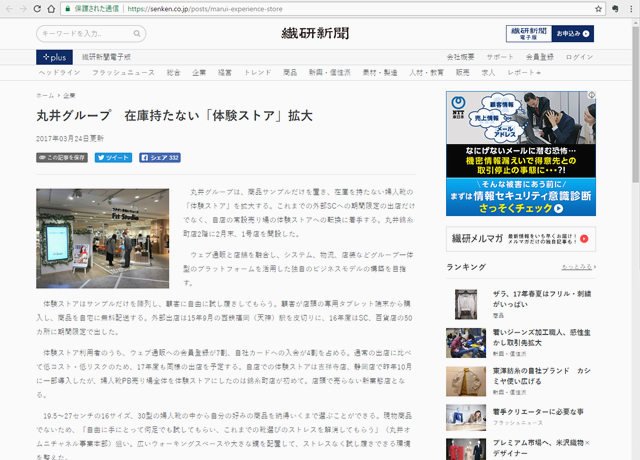Click この記事を保存 to save the article
Image resolution: width=640 pixels, height=460 pixels.
pos(62,158)
